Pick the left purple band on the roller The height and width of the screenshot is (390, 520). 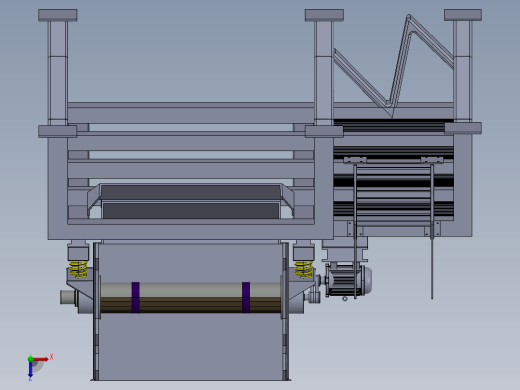136,297
